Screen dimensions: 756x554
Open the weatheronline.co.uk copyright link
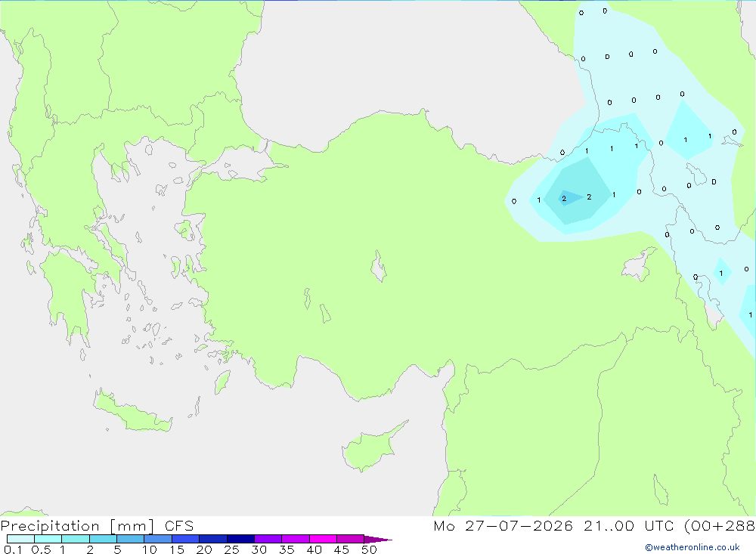(692, 547)
